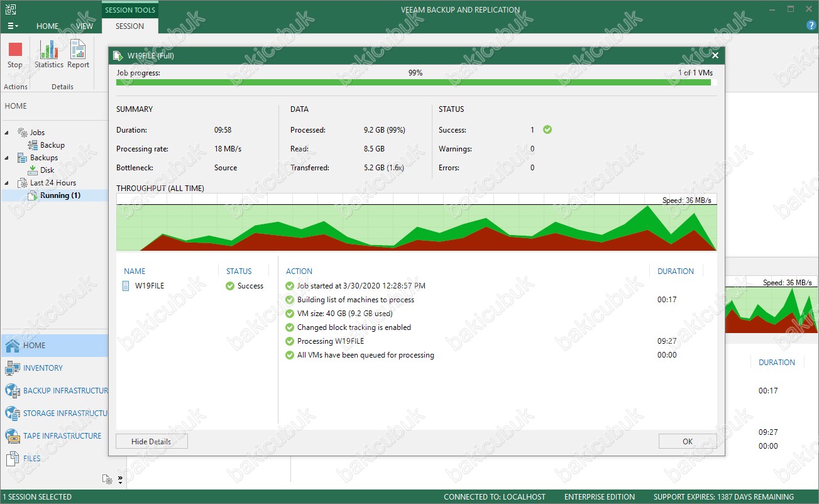Click the green Success checkmark in STATUS
Screen dimensions: 819x504
pos(547,129)
